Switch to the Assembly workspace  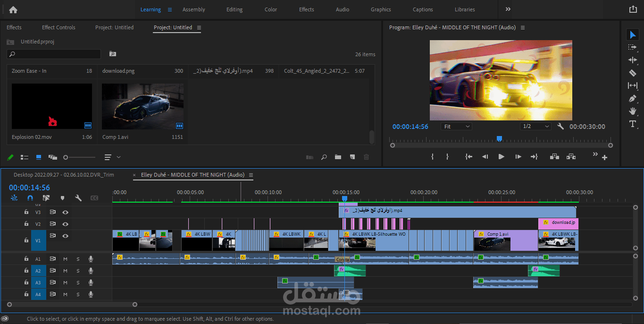194,9
